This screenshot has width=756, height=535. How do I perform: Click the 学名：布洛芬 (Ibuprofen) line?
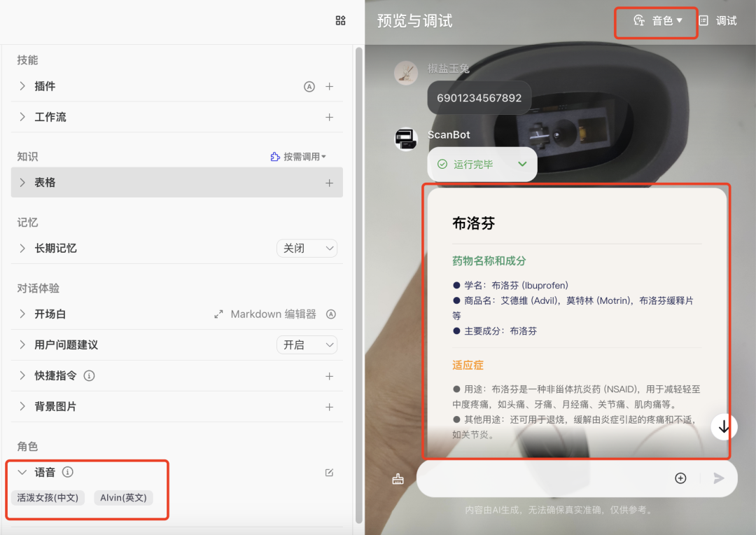510,285
